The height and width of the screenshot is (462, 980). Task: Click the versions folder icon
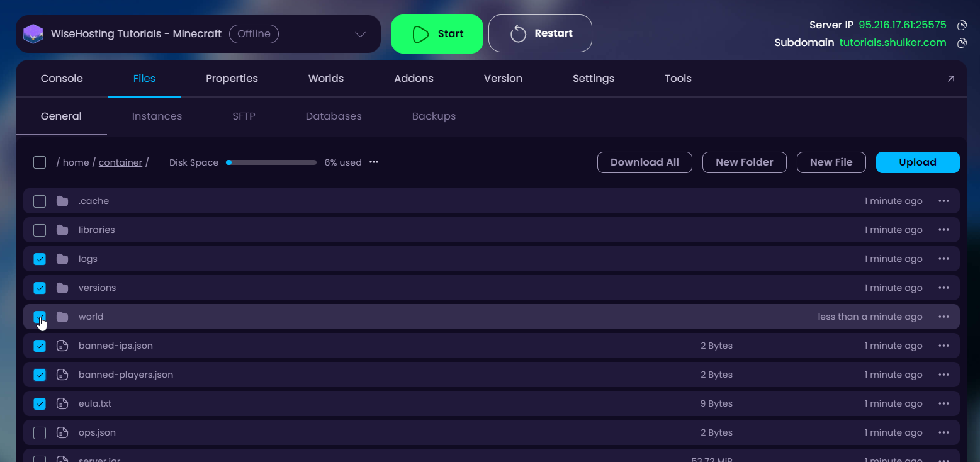(62, 288)
